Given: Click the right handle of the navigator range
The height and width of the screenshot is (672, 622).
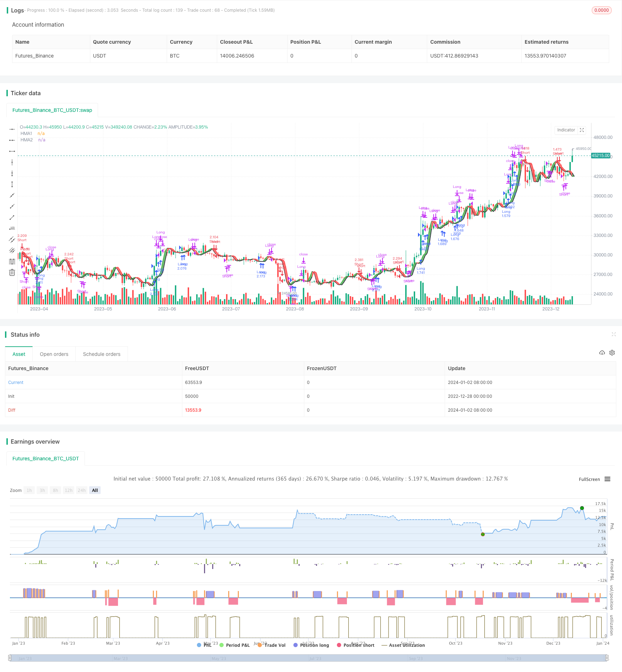Looking at the screenshot, I should (607, 658).
